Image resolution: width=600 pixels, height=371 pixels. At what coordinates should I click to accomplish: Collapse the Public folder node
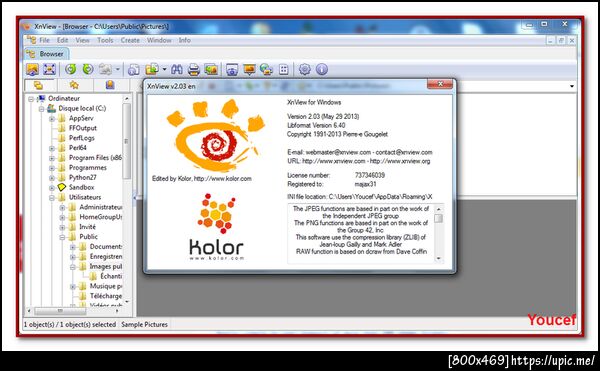click(62, 238)
